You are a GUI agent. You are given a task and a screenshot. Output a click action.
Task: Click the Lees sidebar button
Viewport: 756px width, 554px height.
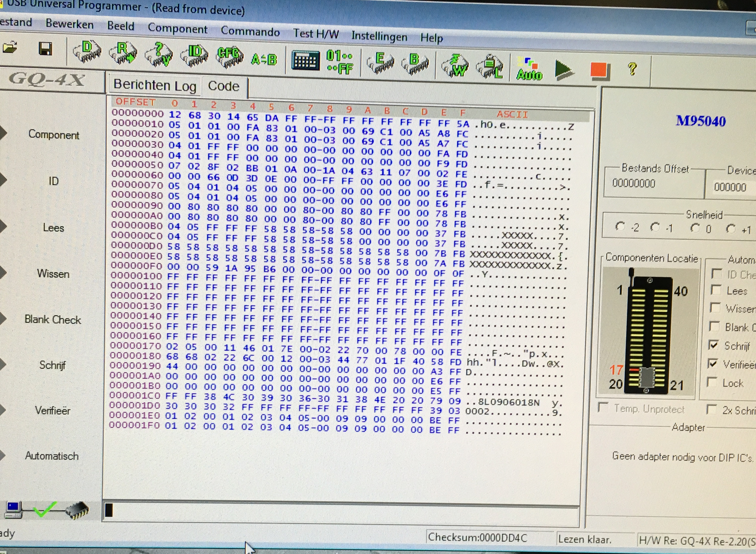pos(53,228)
